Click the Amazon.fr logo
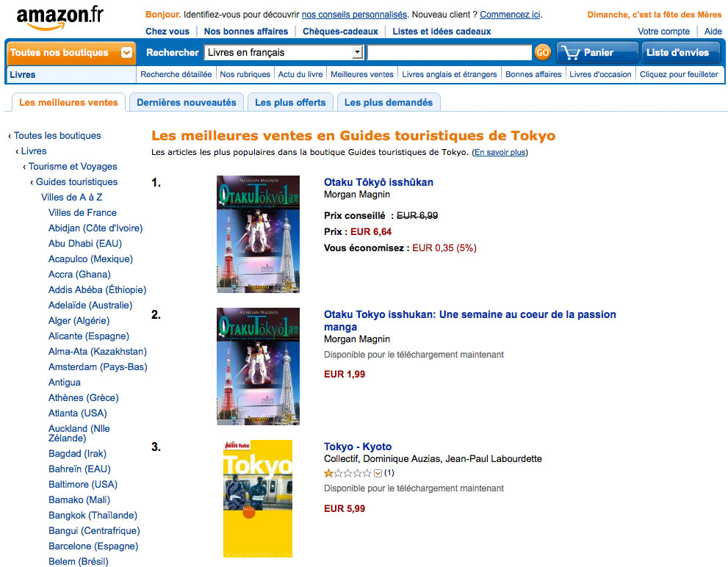 pyautogui.click(x=60, y=18)
